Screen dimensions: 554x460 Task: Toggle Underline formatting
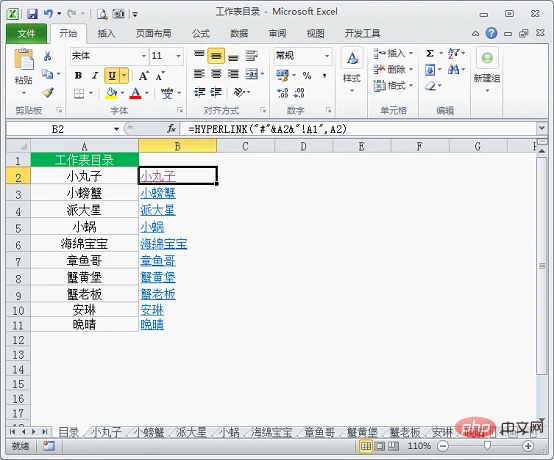tap(112, 76)
